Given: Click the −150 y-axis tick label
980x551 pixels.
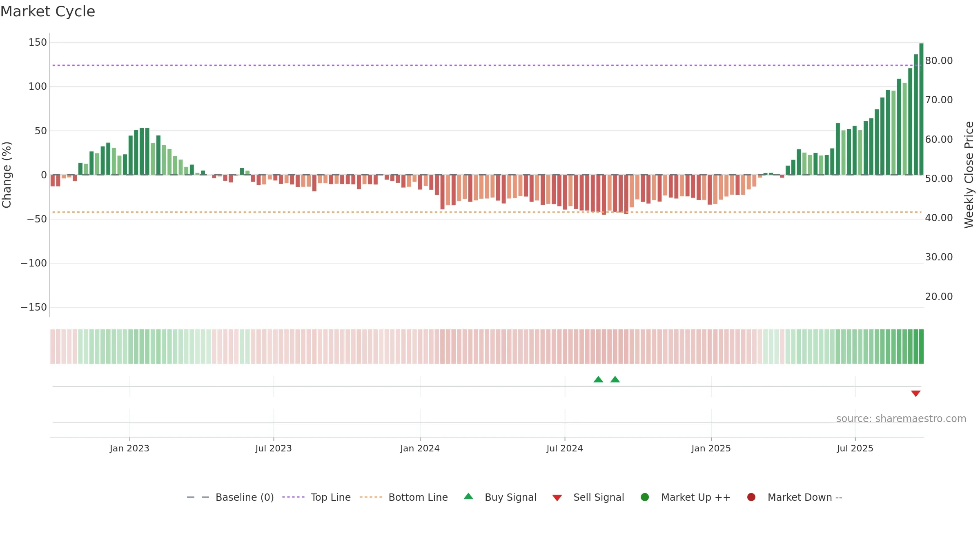Looking at the screenshot, I should click(34, 307).
